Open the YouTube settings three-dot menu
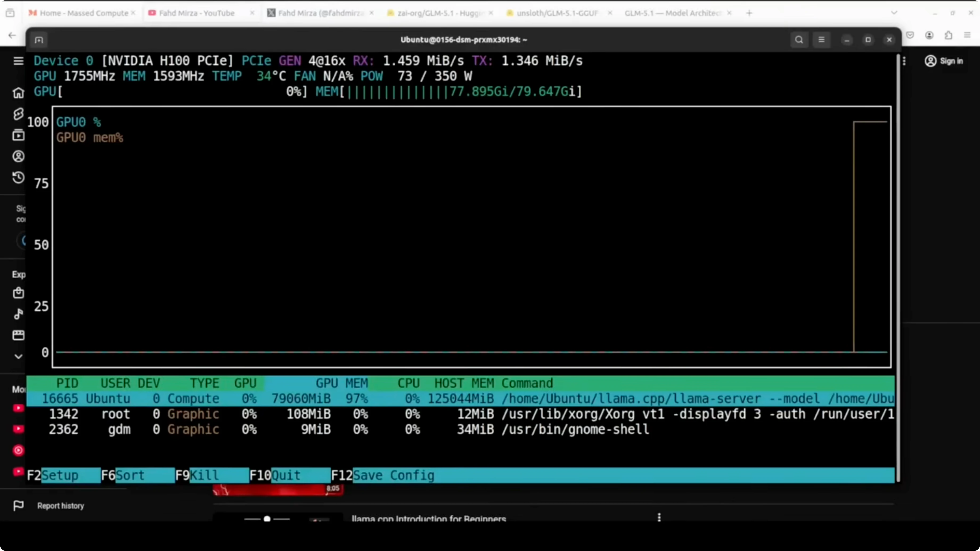This screenshot has height=551, width=980. click(x=904, y=61)
